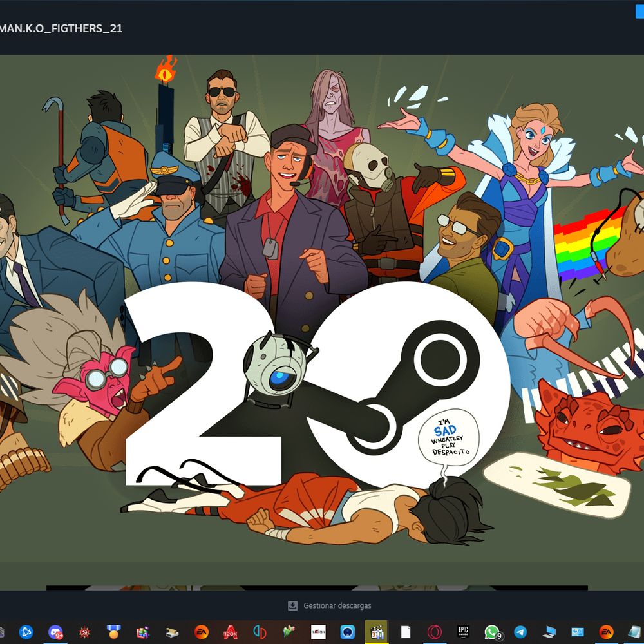Image resolution: width=644 pixels, height=644 pixels.
Task: Switch to Media Player Classic in the taskbar
Action: click(x=377, y=632)
